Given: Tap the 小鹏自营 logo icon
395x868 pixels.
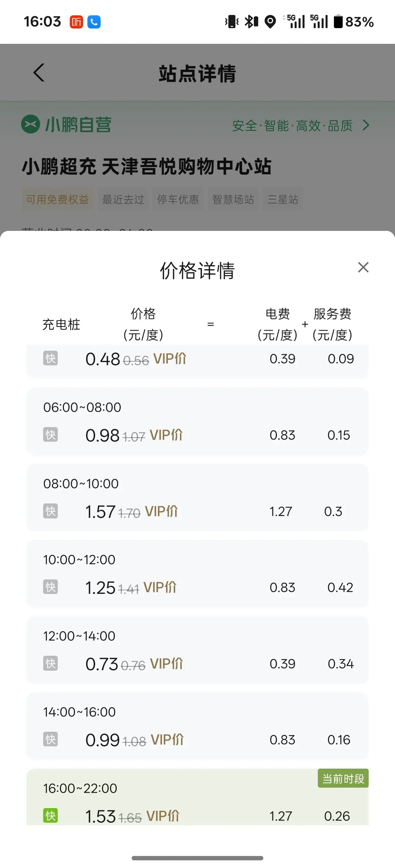Looking at the screenshot, I should [31, 124].
